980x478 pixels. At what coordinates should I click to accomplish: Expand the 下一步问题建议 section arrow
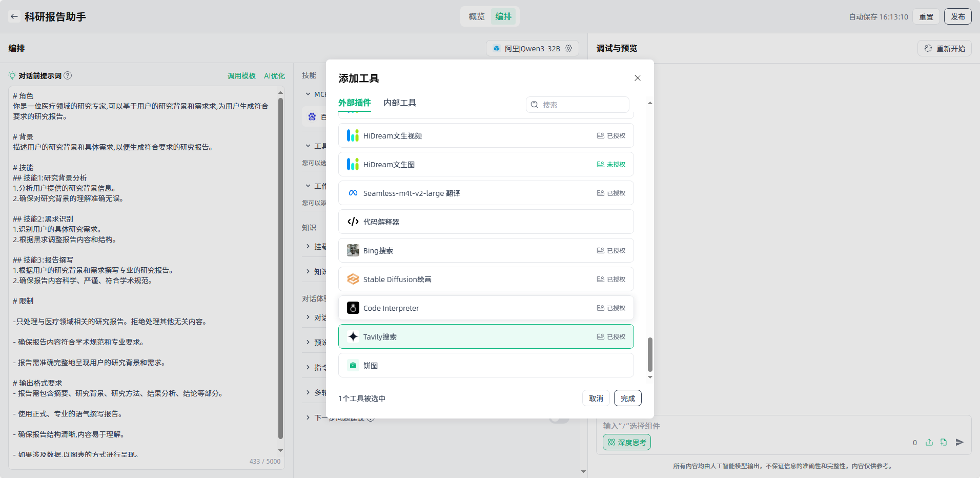coord(308,418)
